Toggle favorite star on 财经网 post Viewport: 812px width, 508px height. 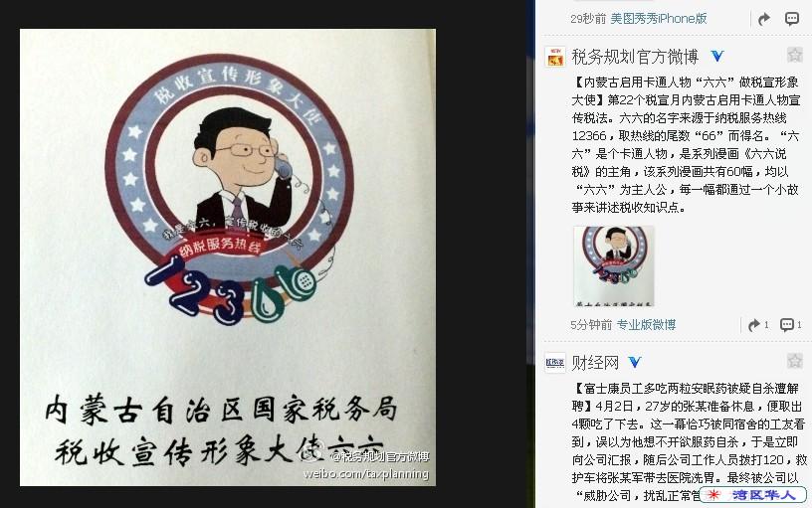coord(794,361)
